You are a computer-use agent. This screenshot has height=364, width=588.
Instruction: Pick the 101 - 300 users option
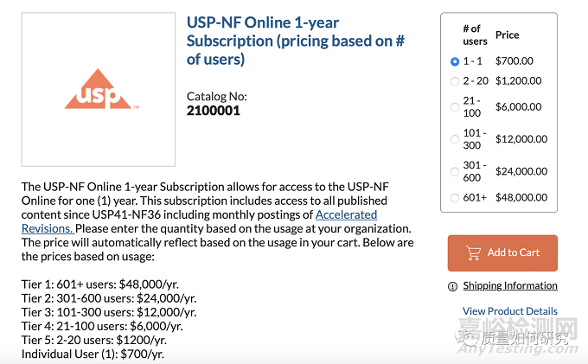(455, 139)
